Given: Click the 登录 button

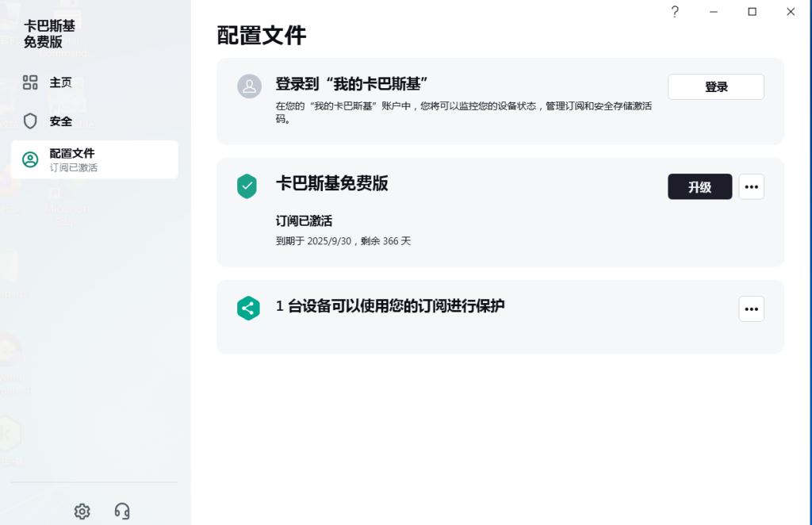Looking at the screenshot, I should 716,86.
